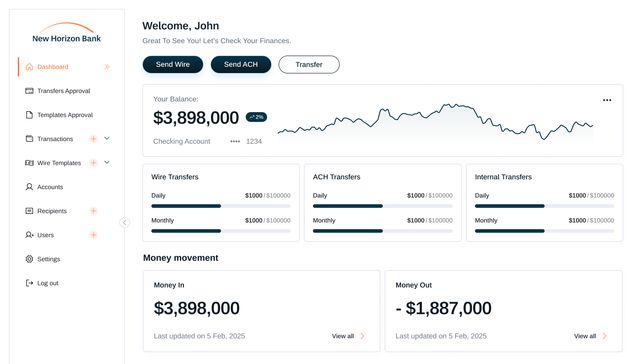
Task: Click the Wire Transfers daily limit progress bar
Action: (x=221, y=206)
